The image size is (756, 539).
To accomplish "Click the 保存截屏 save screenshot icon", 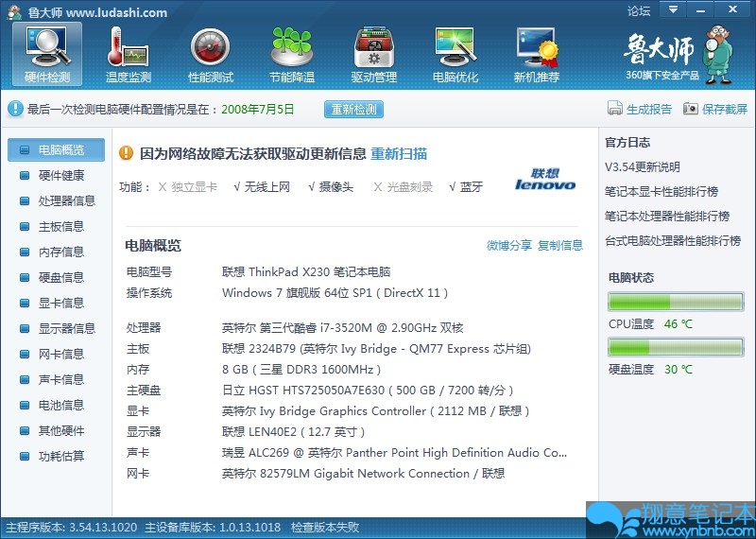I will [x=691, y=109].
